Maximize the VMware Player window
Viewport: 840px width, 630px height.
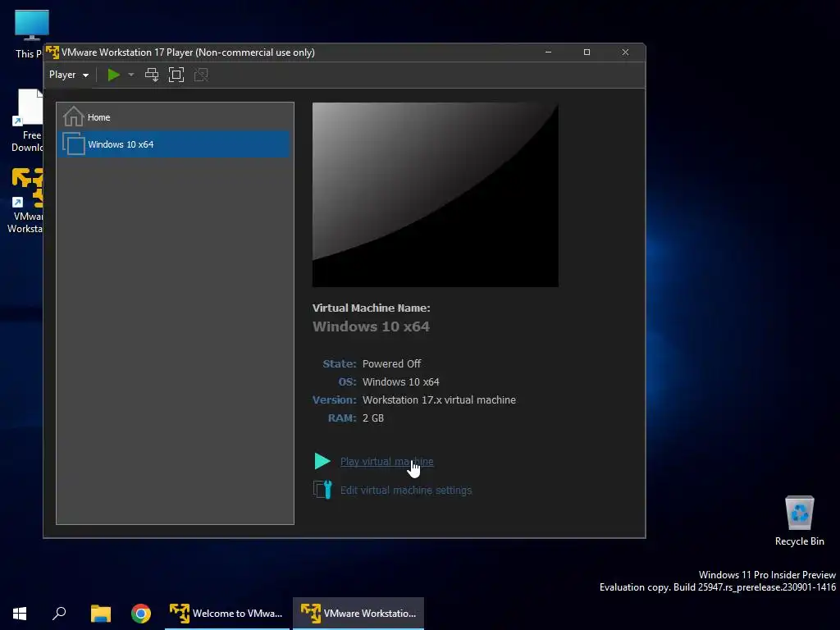tap(587, 52)
